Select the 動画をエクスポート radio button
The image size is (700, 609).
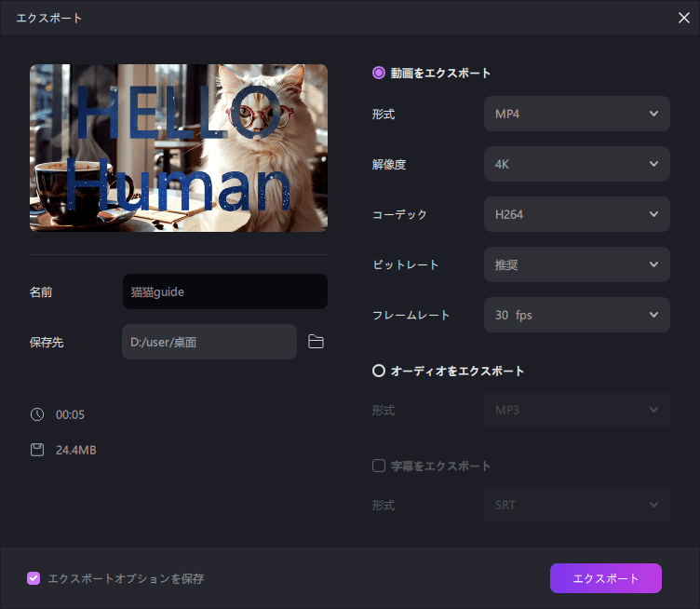click(379, 73)
